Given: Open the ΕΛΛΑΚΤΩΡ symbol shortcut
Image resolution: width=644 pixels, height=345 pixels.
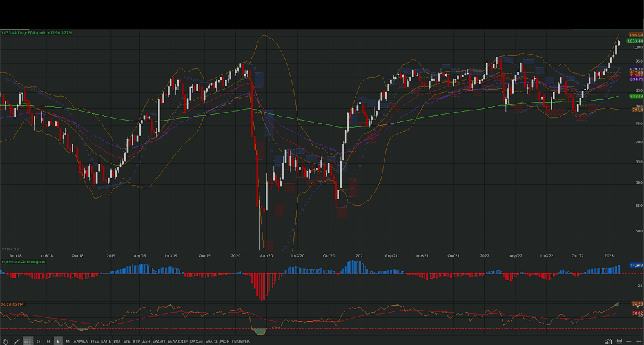Looking at the screenshot, I should point(177,341).
